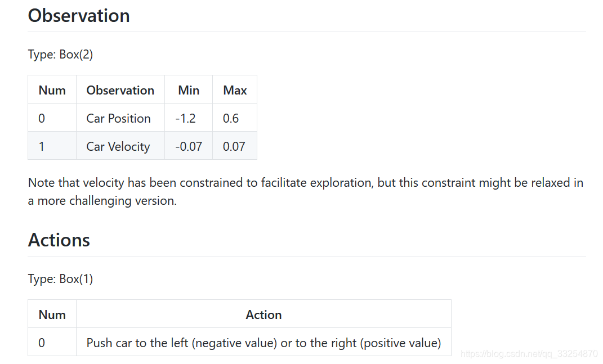Click the Car Velocity cell
Image resolution: width=603 pixels, height=364 pixels.
coord(118,146)
